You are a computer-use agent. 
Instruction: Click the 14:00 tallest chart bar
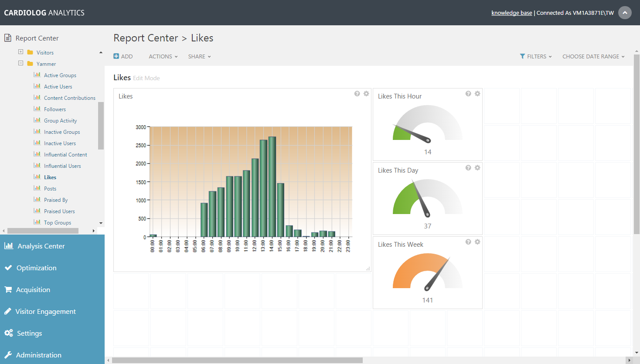272,187
